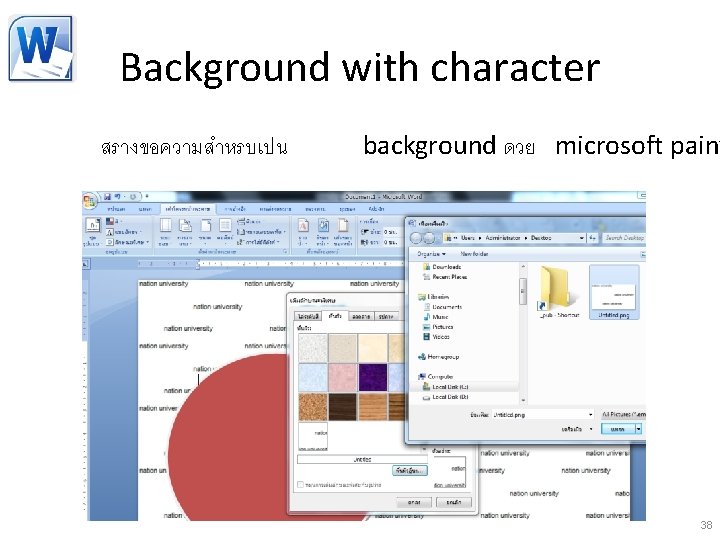Open the Page Borders button
The image size is (720, 540).
pos(343,232)
